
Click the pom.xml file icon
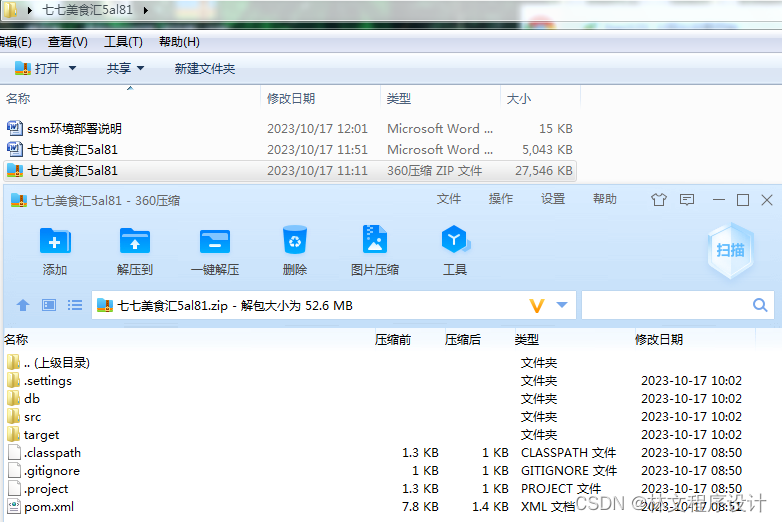click(x=14, y=507)
